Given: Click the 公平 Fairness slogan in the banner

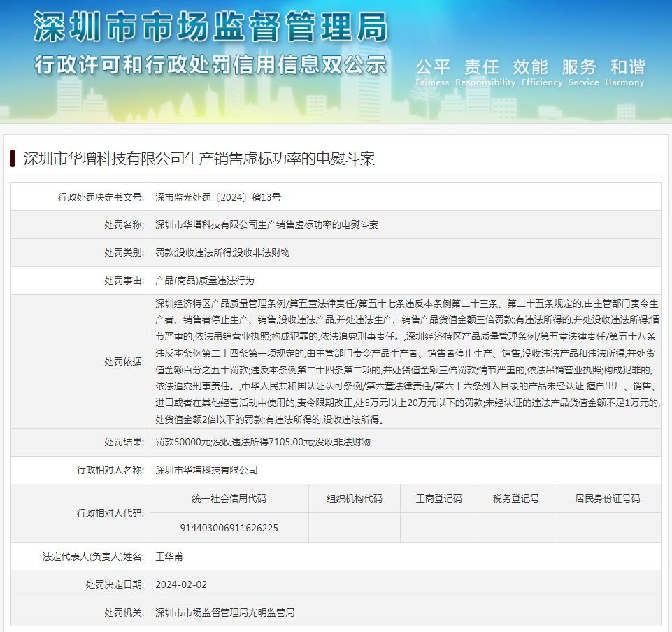Looking at the screenshot, I should point(432,72).
